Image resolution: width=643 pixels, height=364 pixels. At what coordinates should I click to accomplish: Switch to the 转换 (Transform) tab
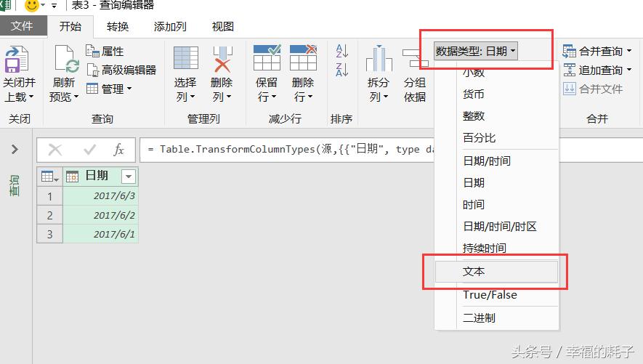point(118,26)
